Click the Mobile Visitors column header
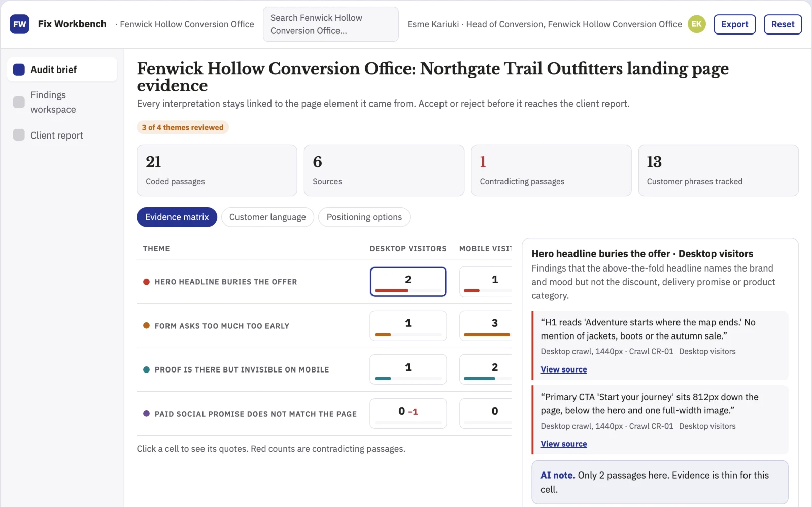Image resolution: width=812 pixels, height=507 pixels. pos(485,249)
